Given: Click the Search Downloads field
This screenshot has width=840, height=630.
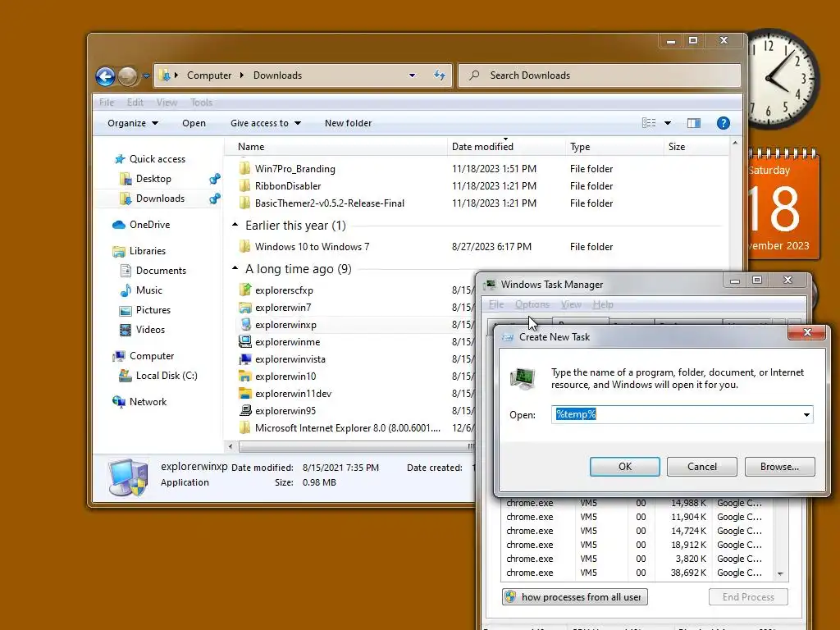Looking at the screenshot, I should [600, 75].
